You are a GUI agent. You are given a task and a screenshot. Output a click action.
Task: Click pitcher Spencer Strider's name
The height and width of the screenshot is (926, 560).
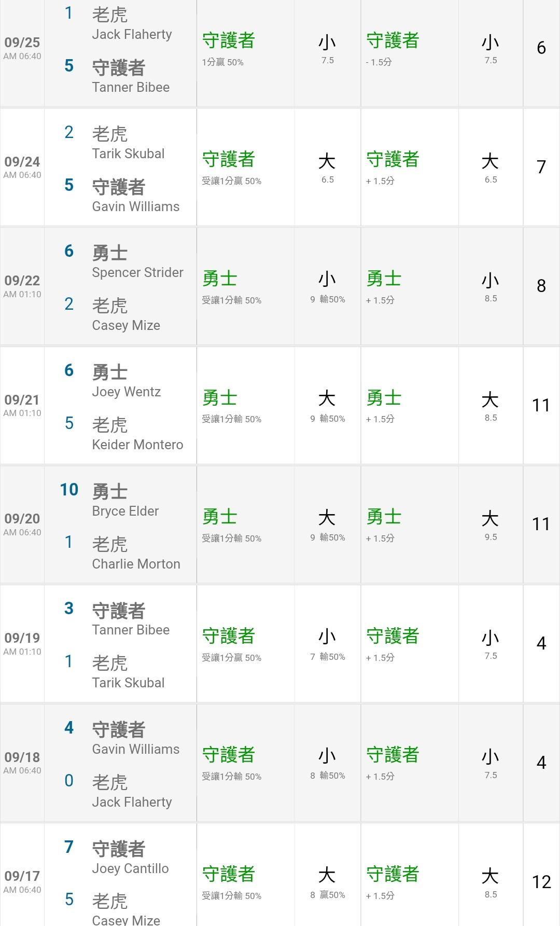[137, 272]
